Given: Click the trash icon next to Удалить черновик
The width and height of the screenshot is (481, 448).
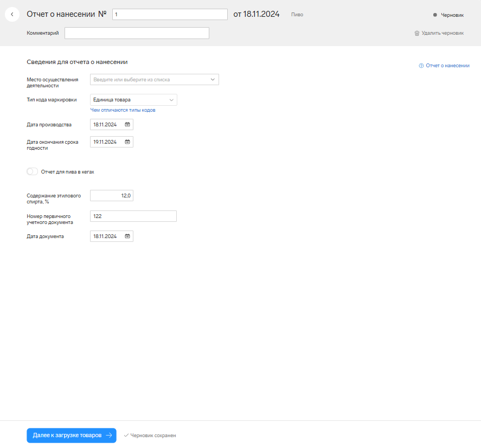Looking at the screenshot, I should [x=416, y=33].
